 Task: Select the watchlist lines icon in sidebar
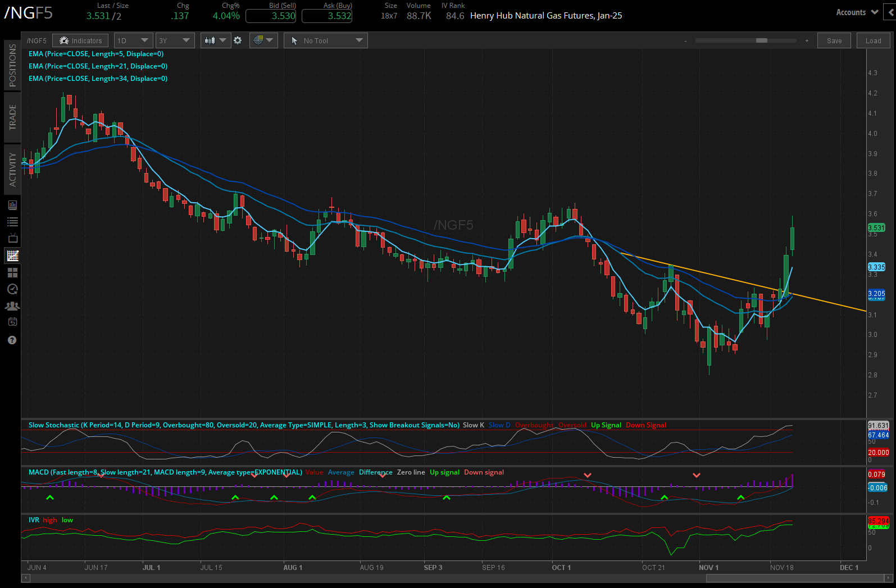pyautogui.click(x=12, y=222)
